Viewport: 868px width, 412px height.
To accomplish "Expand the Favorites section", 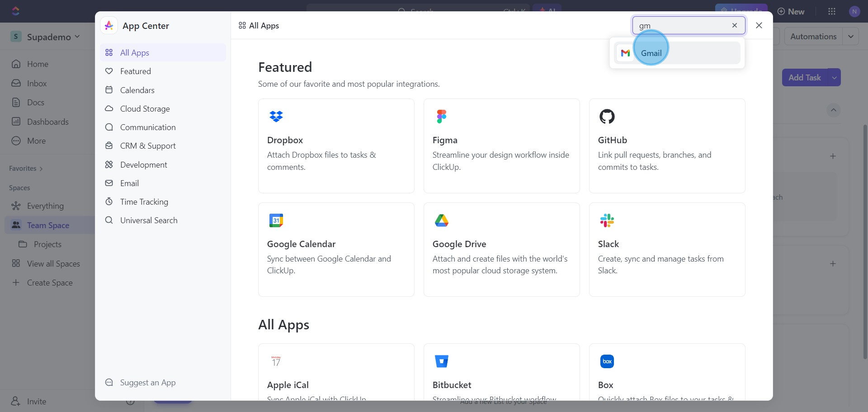I will click(26, 168).
